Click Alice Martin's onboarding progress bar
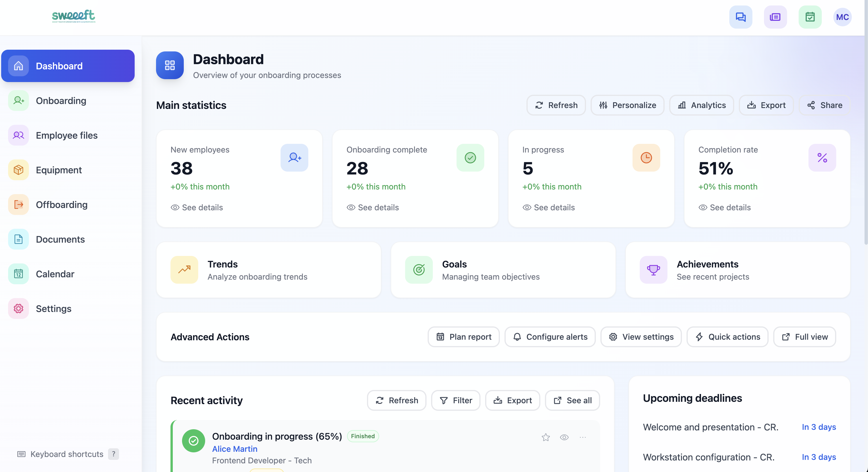The height and width of the screenshot is (472, 868). pyautogui.click(x=266, y=471)
